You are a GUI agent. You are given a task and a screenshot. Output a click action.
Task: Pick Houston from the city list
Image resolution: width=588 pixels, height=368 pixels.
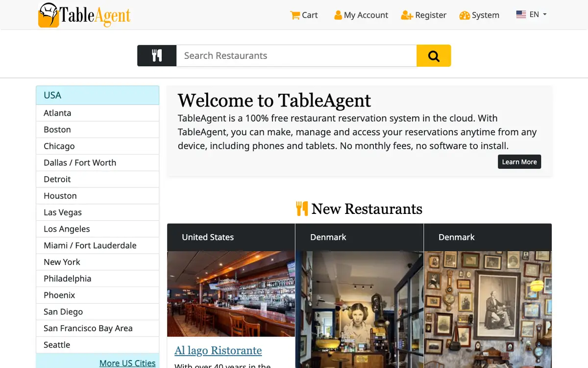pyautogui.click(x=98, y=196)
